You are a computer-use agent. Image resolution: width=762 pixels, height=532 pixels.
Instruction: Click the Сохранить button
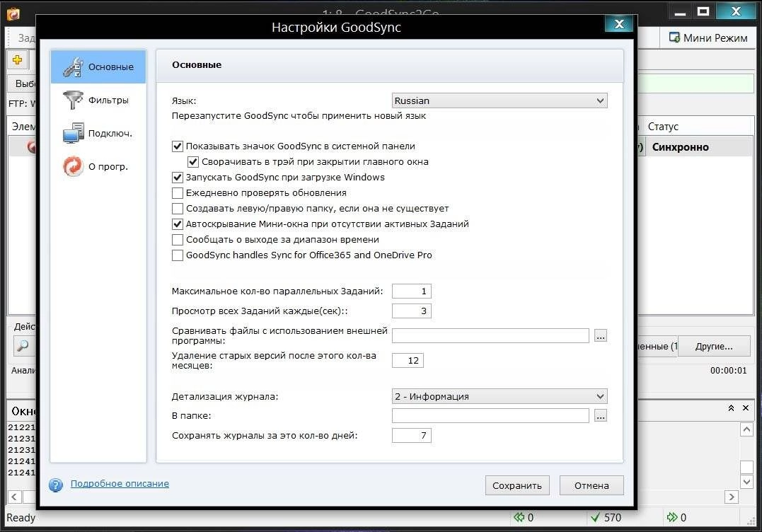coord(517,485)
